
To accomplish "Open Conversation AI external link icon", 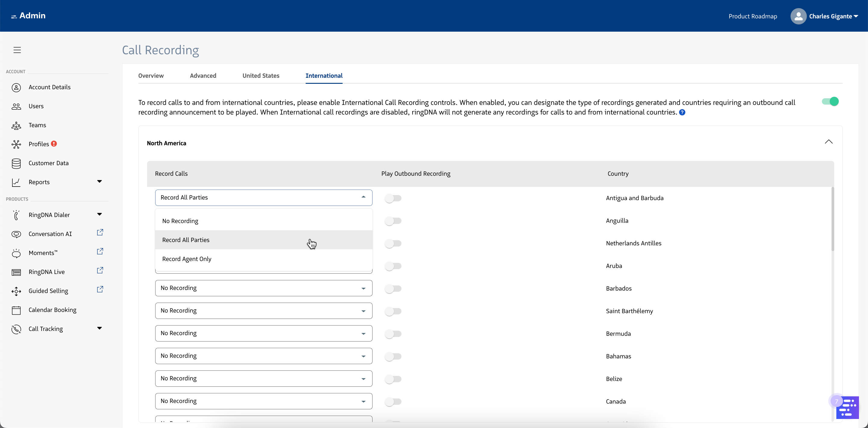I will pyautogui.click(x=100, y=232).
